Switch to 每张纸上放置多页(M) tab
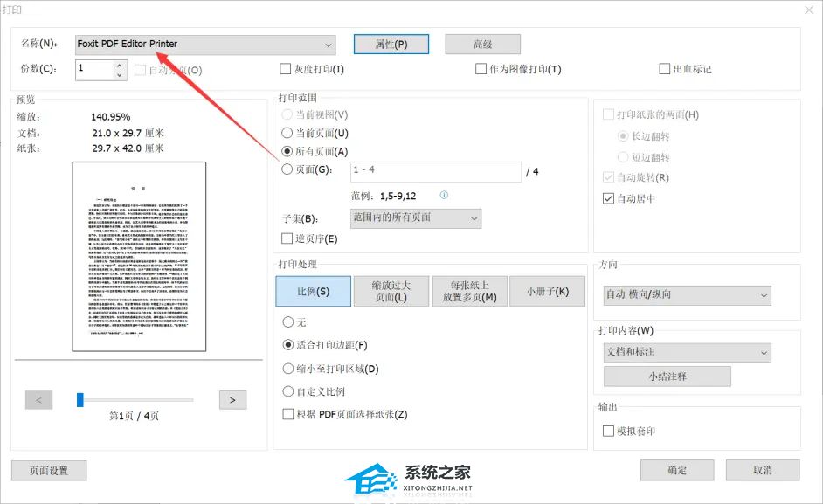 (470, 292)
